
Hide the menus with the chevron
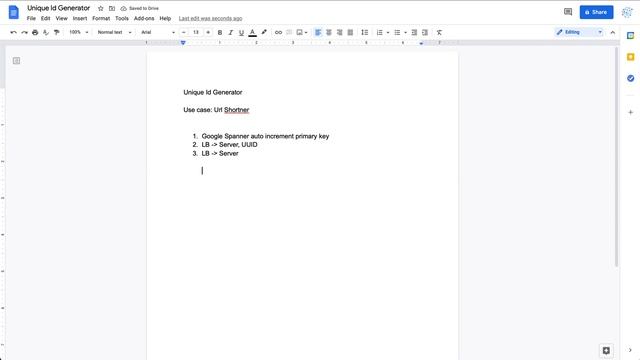point(613,32)
